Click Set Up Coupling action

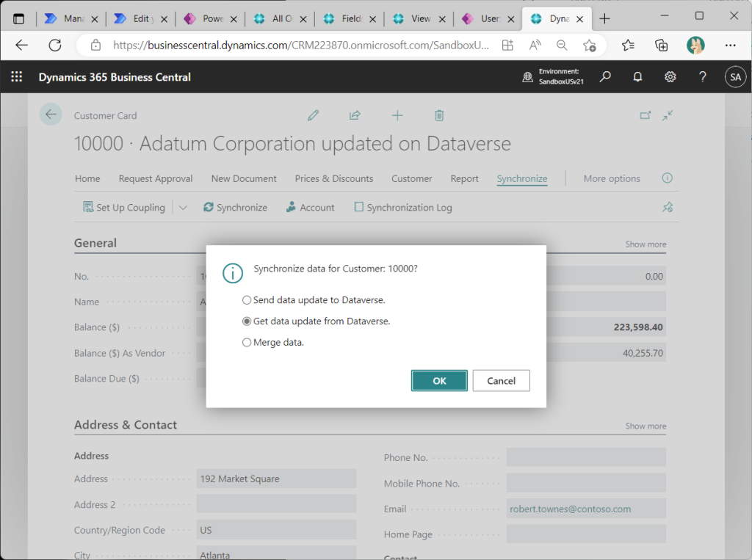pos(124,208)
